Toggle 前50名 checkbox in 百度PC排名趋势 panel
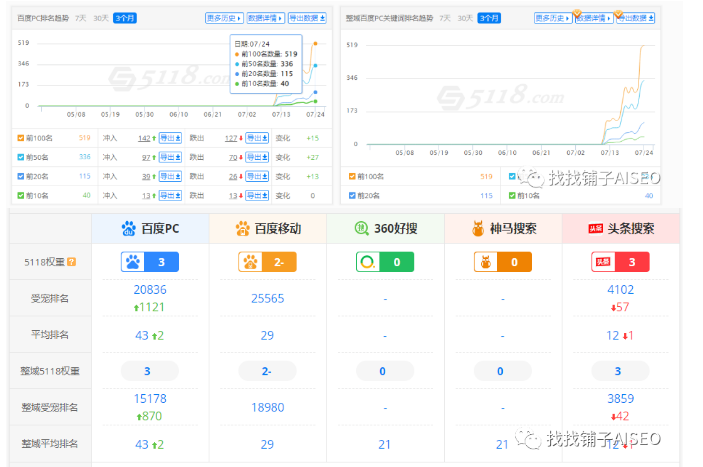 [21, 157]
